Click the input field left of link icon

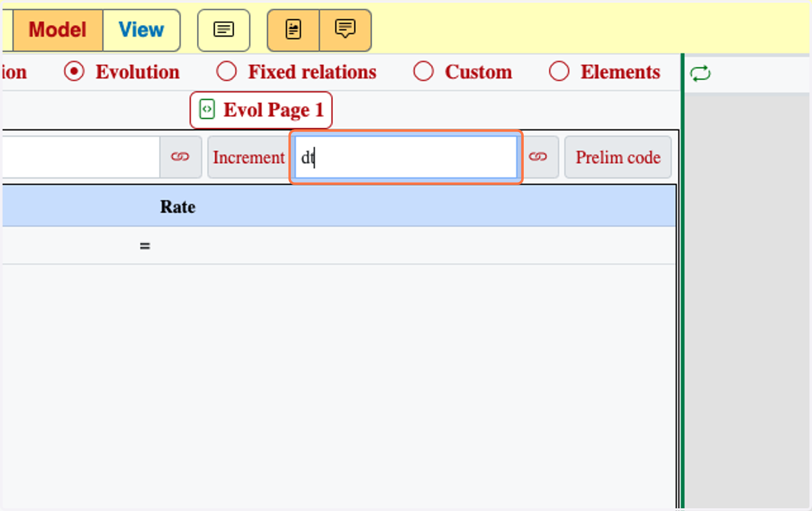80,157
